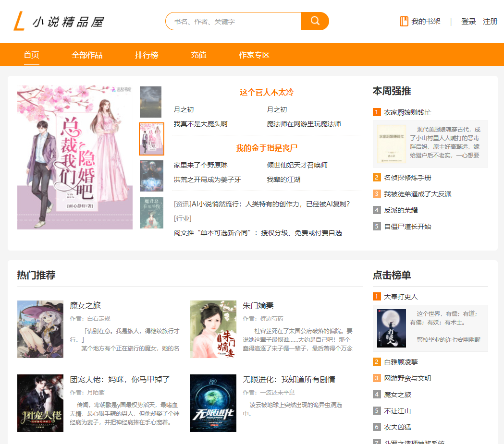Open 反派的荣耀 link
Screen dimensions: 504x444
[x=401, y=210]
